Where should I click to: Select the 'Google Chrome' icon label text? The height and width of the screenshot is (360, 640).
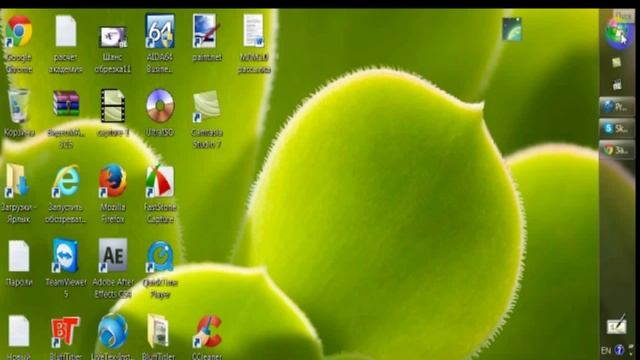(19, 63)
